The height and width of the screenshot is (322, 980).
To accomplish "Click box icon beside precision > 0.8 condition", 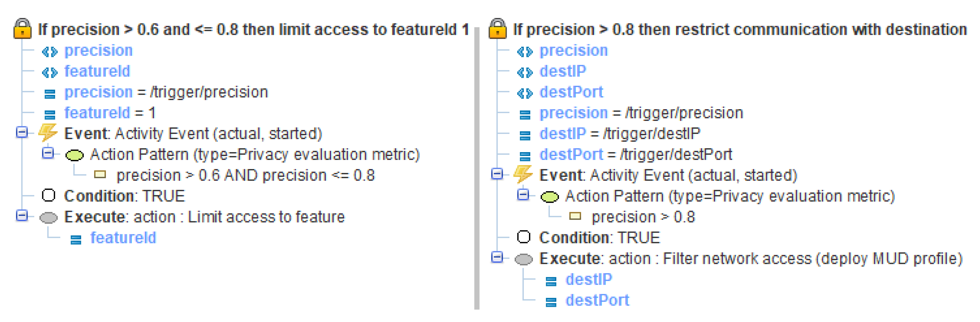I will (575, 216).
